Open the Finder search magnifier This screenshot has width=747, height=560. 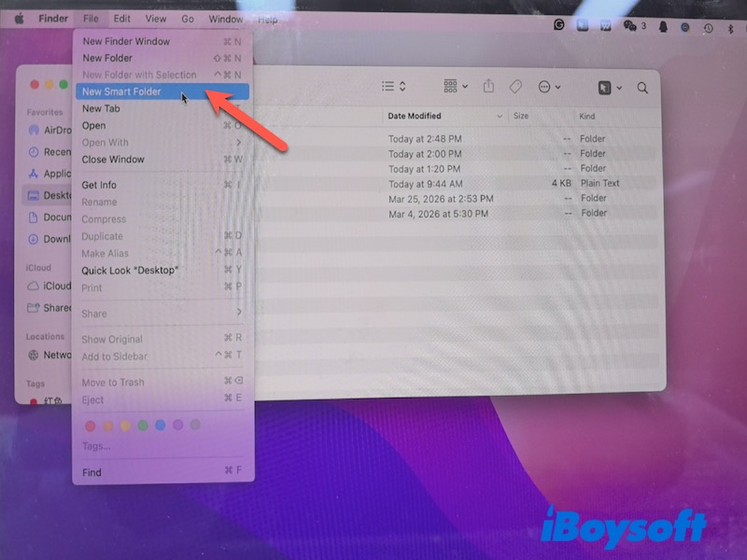[x=642, y=87]
